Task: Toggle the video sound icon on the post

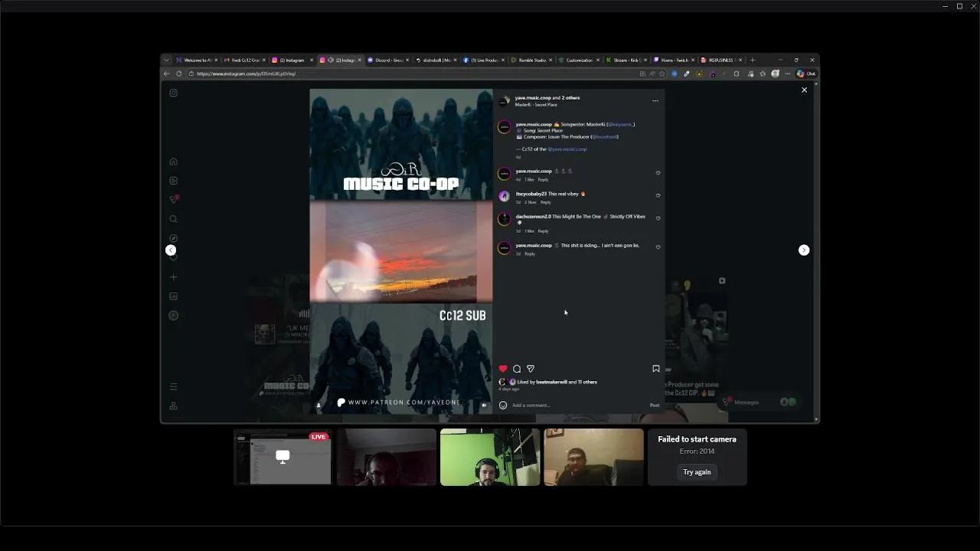Action: pyautogui.click(x=484, y=405)
